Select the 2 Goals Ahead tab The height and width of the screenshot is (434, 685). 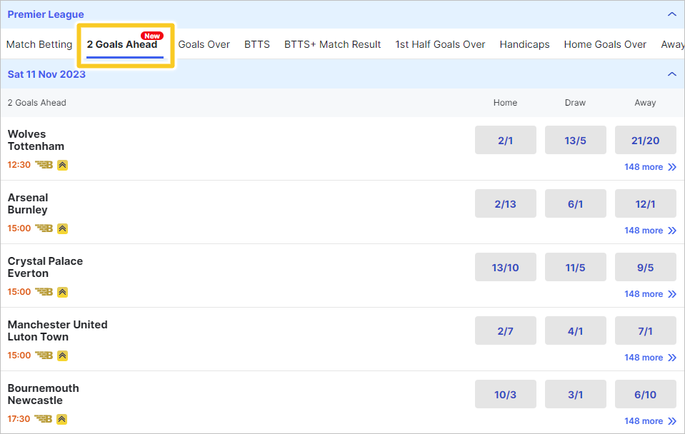pyautogui.click(x=122, y=45)
